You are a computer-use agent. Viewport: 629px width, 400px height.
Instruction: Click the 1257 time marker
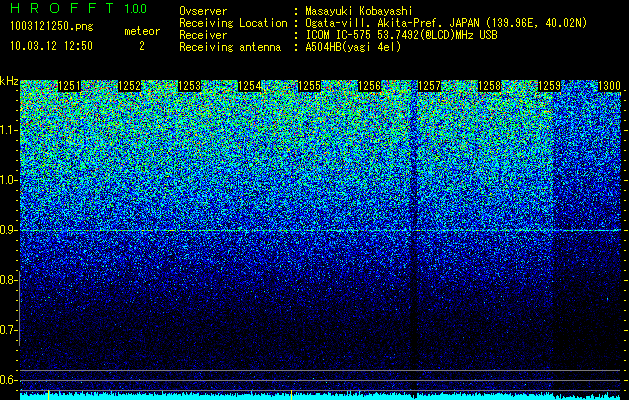click(429, 86)
